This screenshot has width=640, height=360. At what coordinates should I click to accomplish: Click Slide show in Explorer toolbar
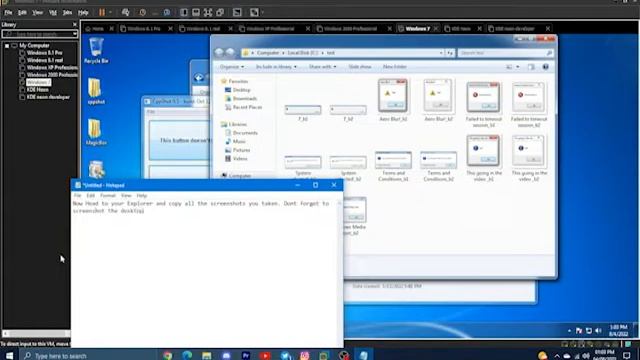pos(360,67)
